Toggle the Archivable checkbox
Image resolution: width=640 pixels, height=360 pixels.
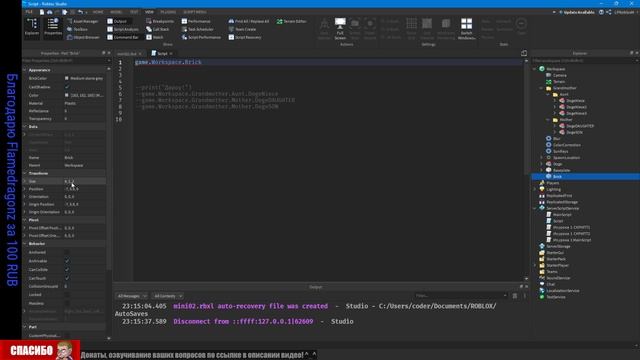point(67,261)
